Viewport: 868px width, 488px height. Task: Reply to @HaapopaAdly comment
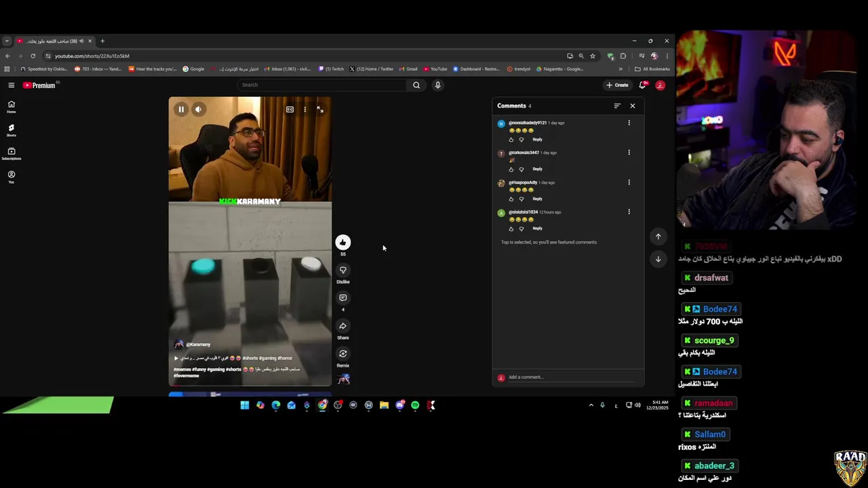[537, 199]
